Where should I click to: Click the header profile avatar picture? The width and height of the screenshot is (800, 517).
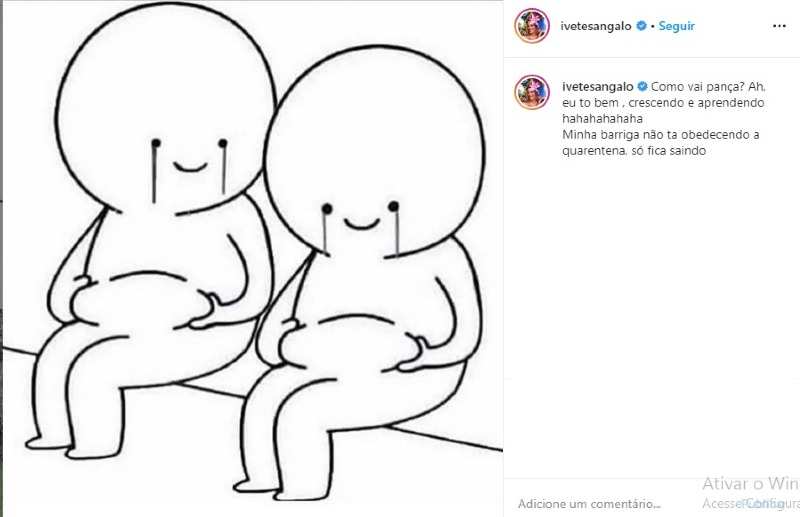532,26
